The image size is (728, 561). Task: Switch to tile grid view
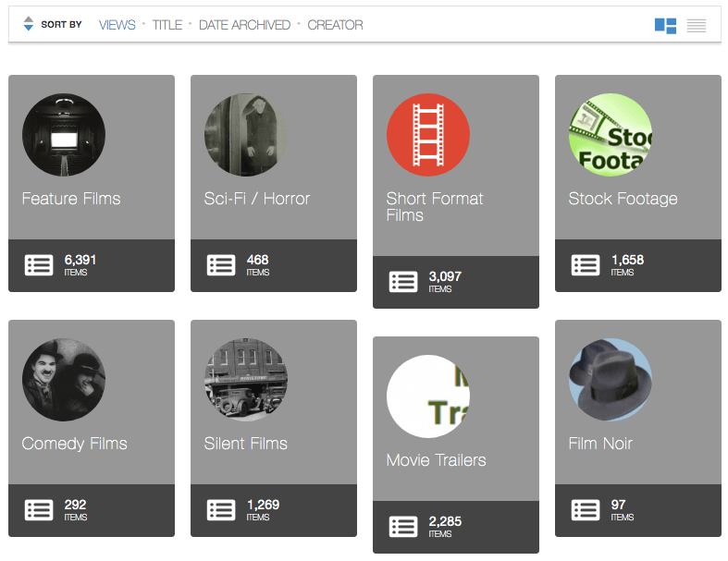point(665,26)
